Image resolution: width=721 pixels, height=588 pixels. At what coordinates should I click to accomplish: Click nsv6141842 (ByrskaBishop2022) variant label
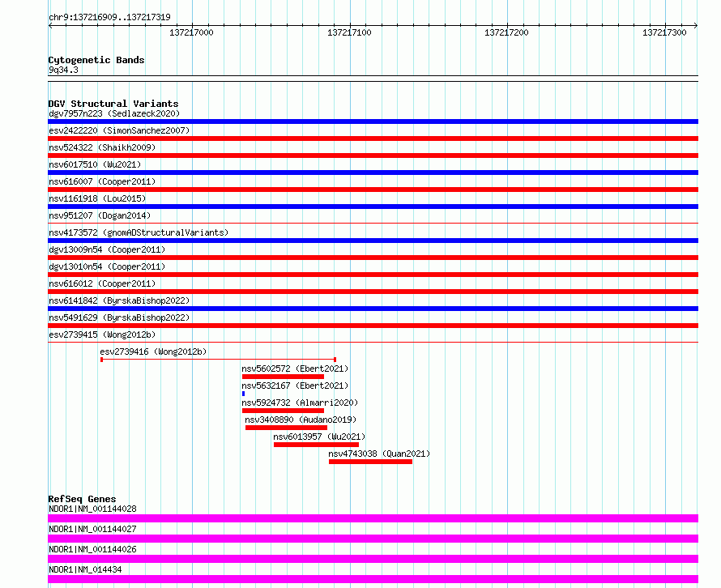click(119, 300)
